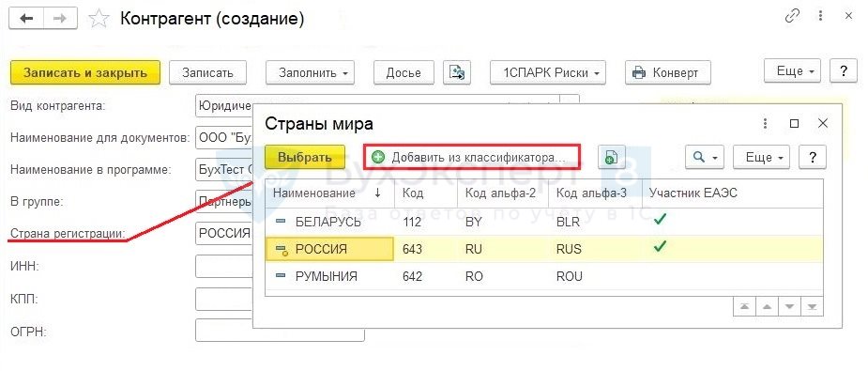
Task: Add the form to favorites via star icon
Action: click(x=99, y=19)
